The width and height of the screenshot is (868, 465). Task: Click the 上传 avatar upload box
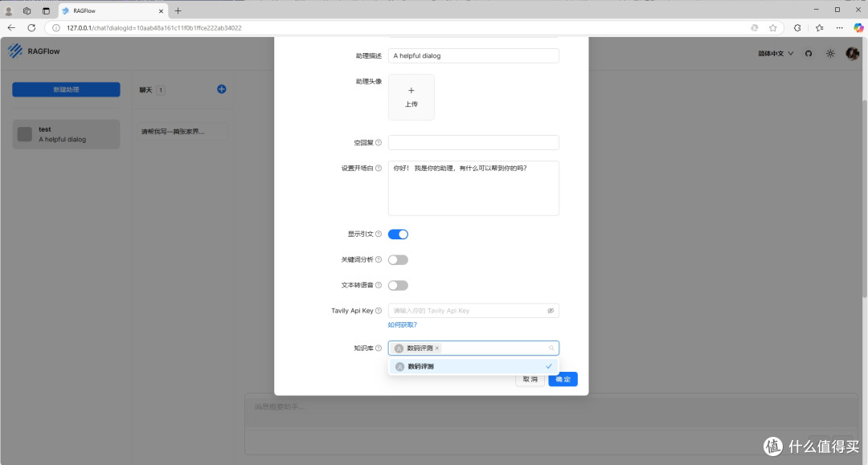pos(411,97)
